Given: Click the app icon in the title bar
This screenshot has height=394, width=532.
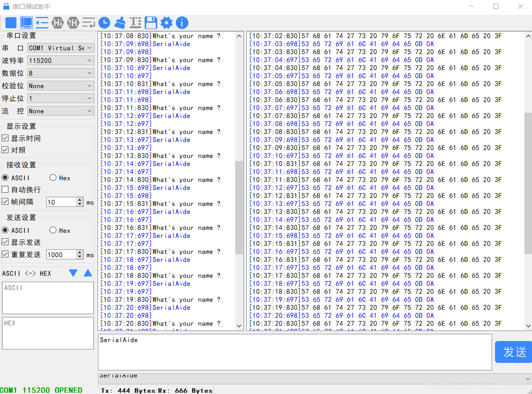Looking at the screenshot, I should click(x=6, y=6).
